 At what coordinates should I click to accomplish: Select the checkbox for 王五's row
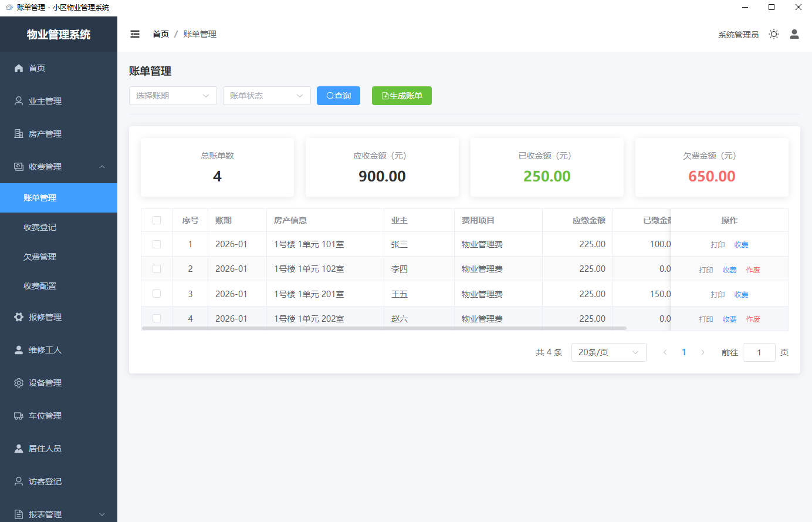(x=157, y=294)
